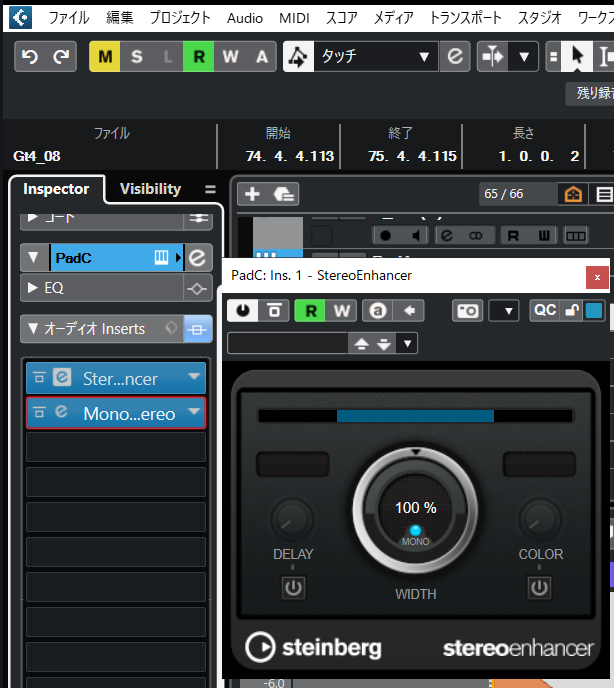Image resolution: width=614 pixels, height=688 pixels.
Task: Load next preset with down arrow
Action: pyautogui.click(x=384, y=344)
